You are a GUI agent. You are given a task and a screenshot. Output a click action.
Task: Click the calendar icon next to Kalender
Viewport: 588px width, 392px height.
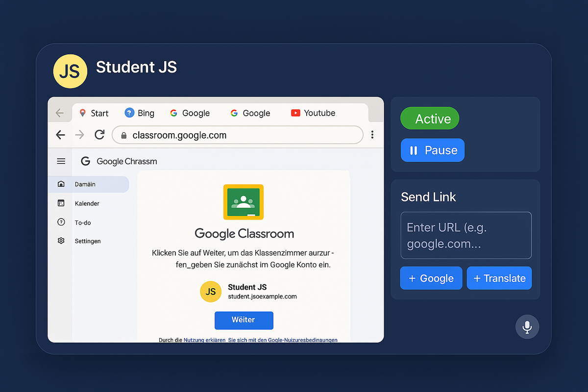point(61,203)
